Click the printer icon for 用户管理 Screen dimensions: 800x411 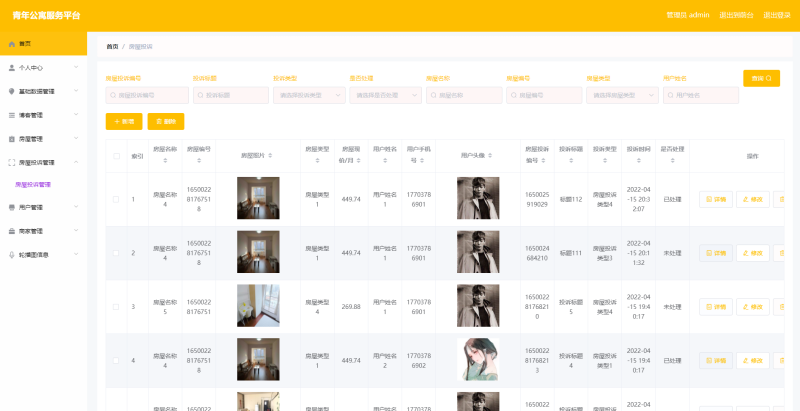tap(11, 207)
